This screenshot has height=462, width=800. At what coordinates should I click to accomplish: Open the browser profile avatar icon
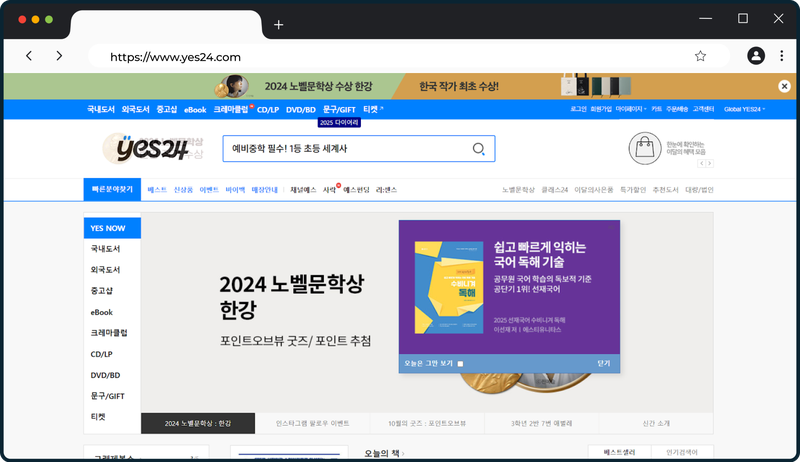756,56
